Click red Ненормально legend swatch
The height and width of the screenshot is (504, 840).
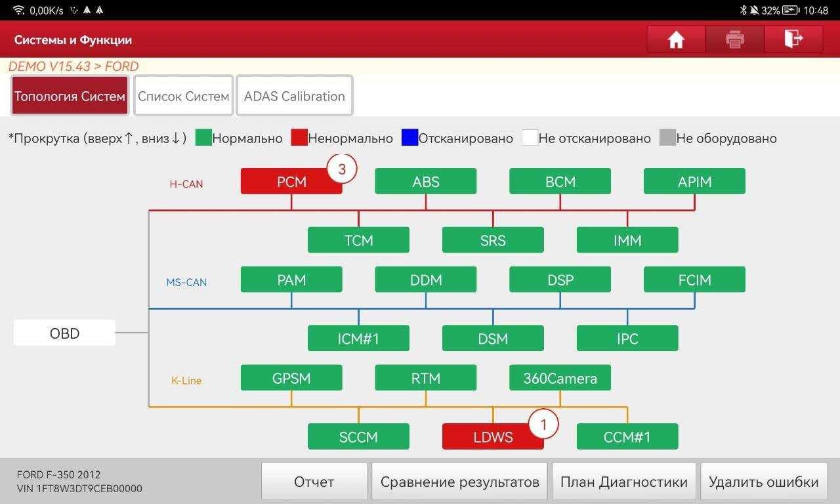(x=299, y=138)
